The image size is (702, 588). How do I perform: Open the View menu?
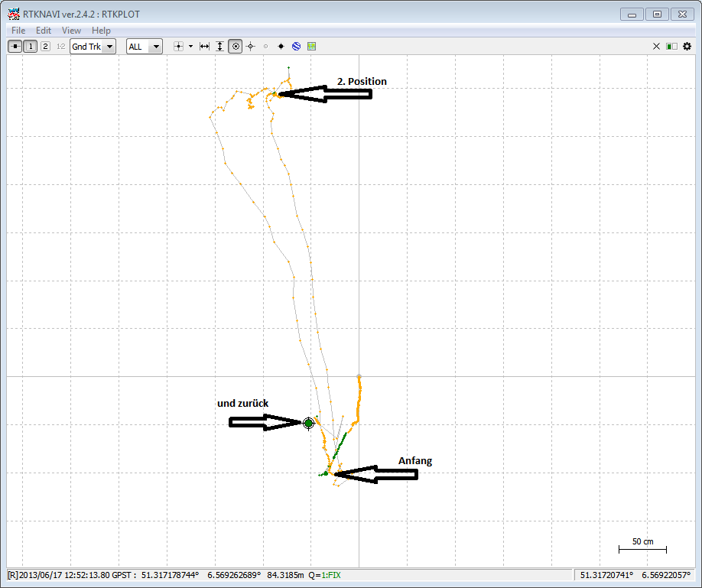71,31
